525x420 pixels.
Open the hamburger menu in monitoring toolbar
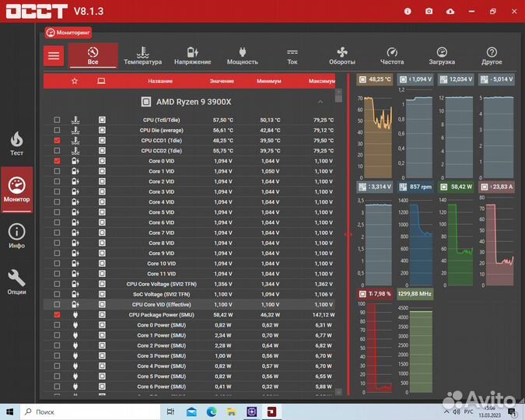(x=54, y=55)
